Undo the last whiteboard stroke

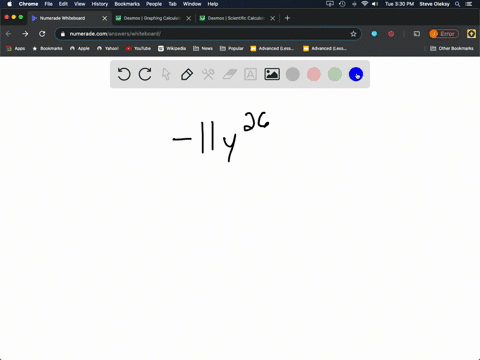(x=124, y=74)
